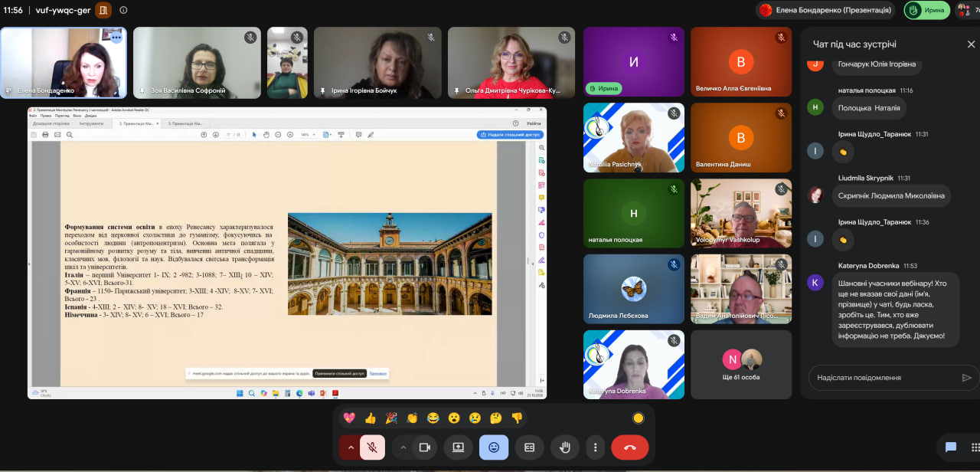Send the clapping hands reaction
This screenshot has width=980, height=472.
click(412, 418)
